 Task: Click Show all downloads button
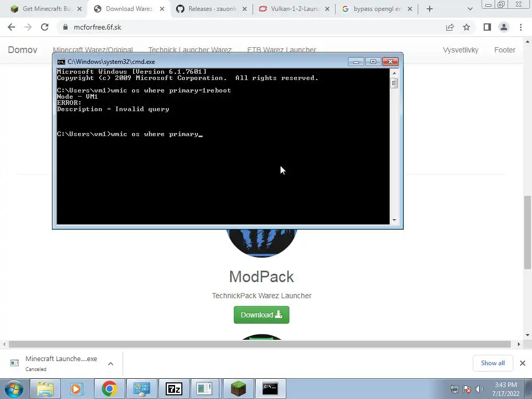[493, 363]
